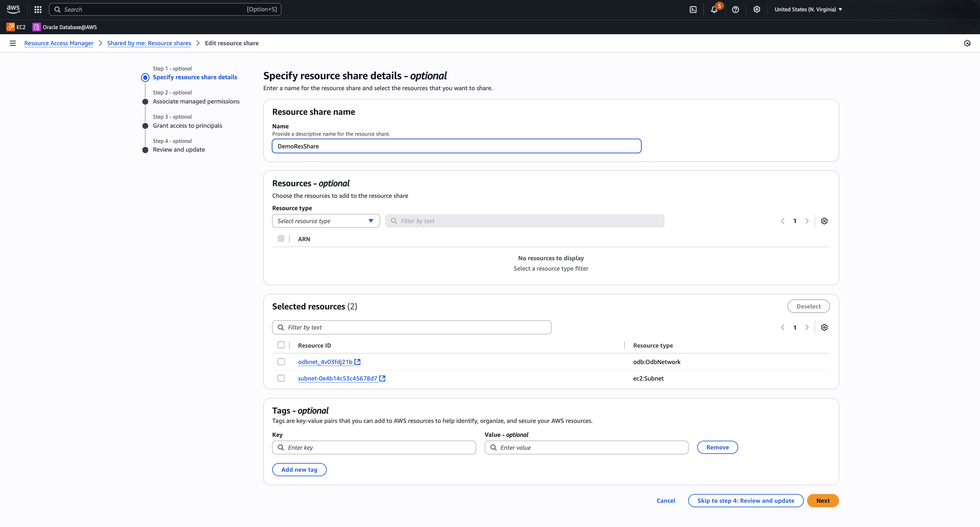
Task: Expand the Select resource type dropdown
Action: pyautogui.click(x=326, y=221)
